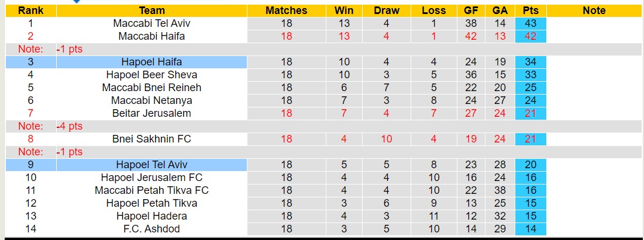Click Bnei Sakhnin FC team name

[x=151, y=139]
